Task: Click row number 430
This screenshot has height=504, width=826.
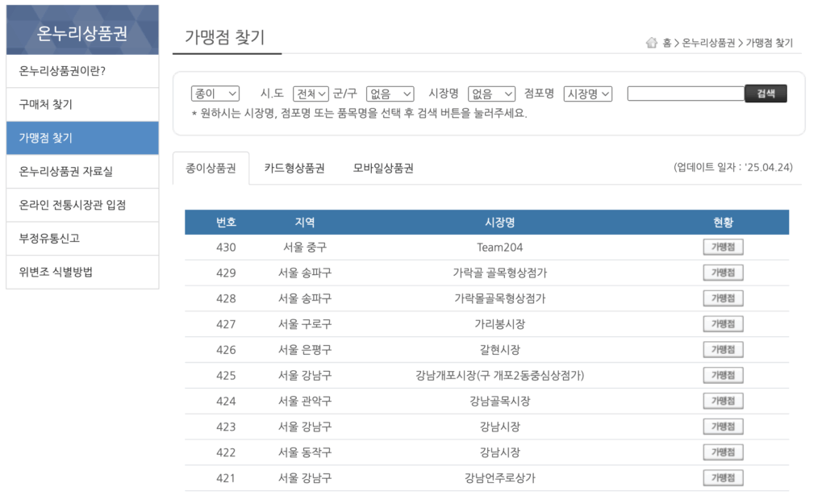Action: point(226,248)
